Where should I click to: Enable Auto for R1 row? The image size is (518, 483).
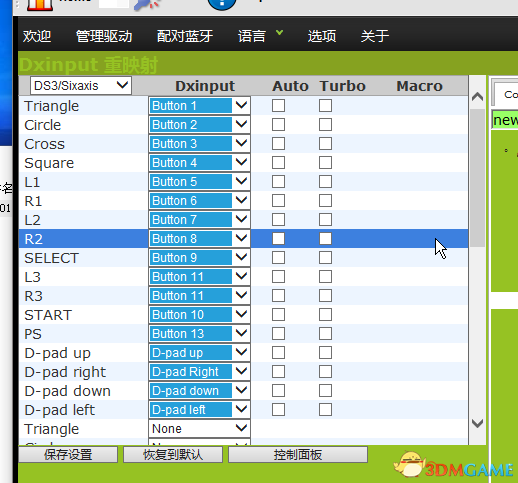click(278, 201)
